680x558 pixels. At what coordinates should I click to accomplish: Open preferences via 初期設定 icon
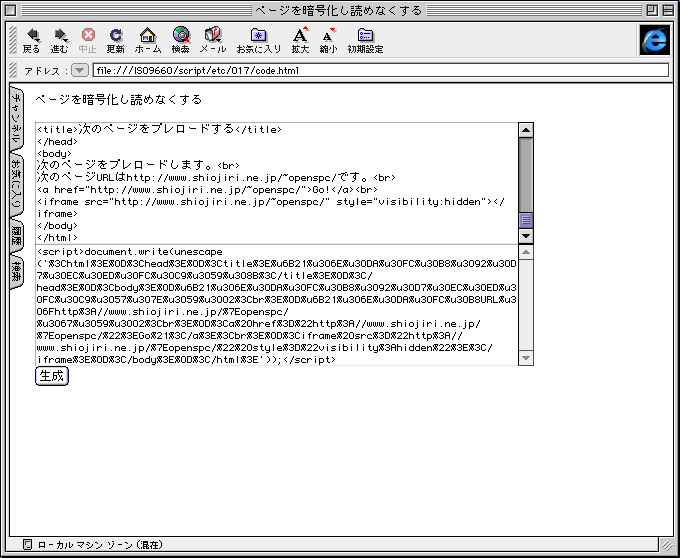click(x=365, y=40)
